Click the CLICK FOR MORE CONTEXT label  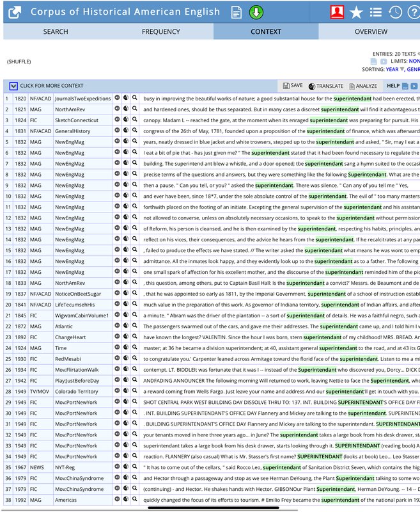click(52, 86)
